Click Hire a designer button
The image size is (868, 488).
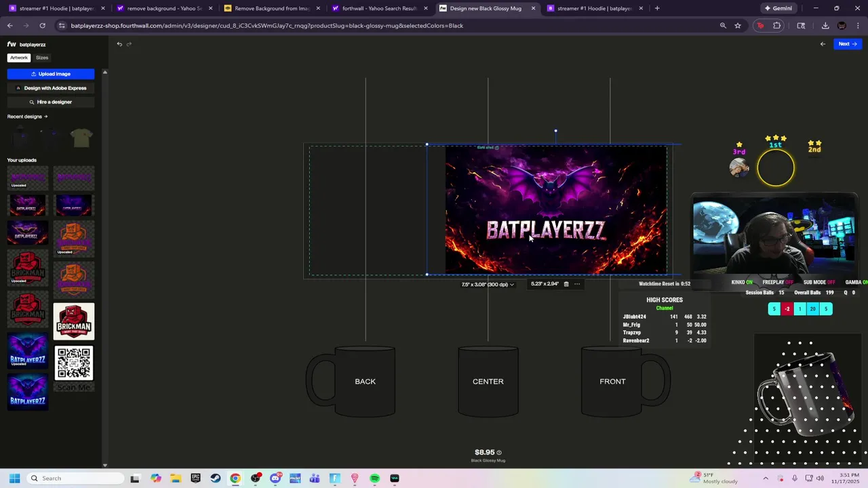tap(51, 102)
